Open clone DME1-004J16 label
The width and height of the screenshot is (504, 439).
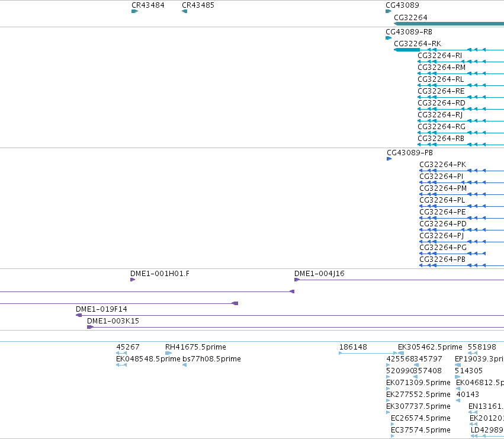click(x=319, y=274)
